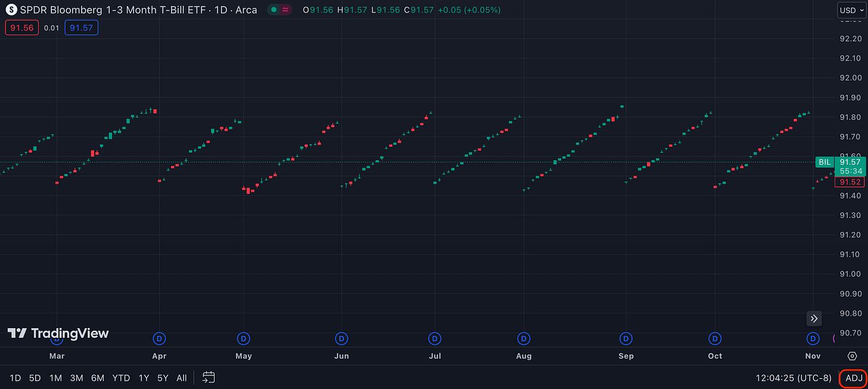Click the pink approximate-data indicator icon
The height and width of the screenshot is (389, 868).
pos(286,10)
